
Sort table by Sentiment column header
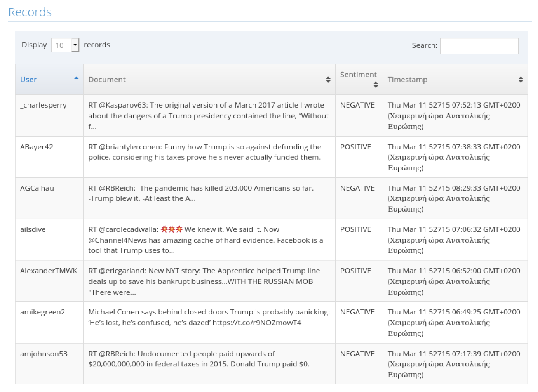(359, 79)
